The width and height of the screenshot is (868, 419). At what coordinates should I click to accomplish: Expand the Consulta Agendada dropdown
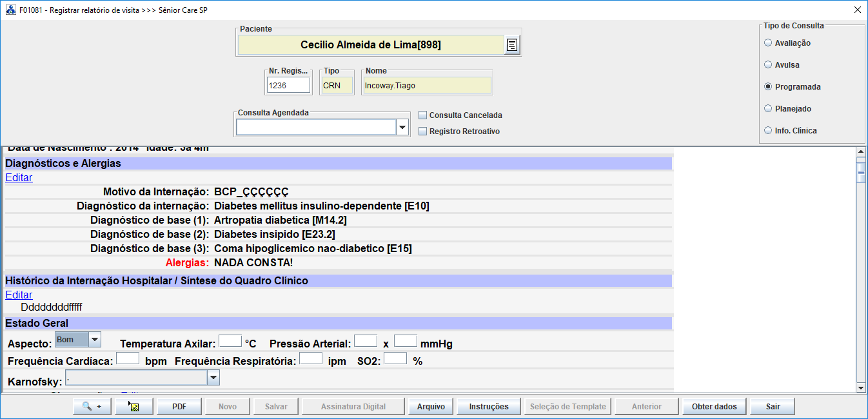click(x=402, y=128)
